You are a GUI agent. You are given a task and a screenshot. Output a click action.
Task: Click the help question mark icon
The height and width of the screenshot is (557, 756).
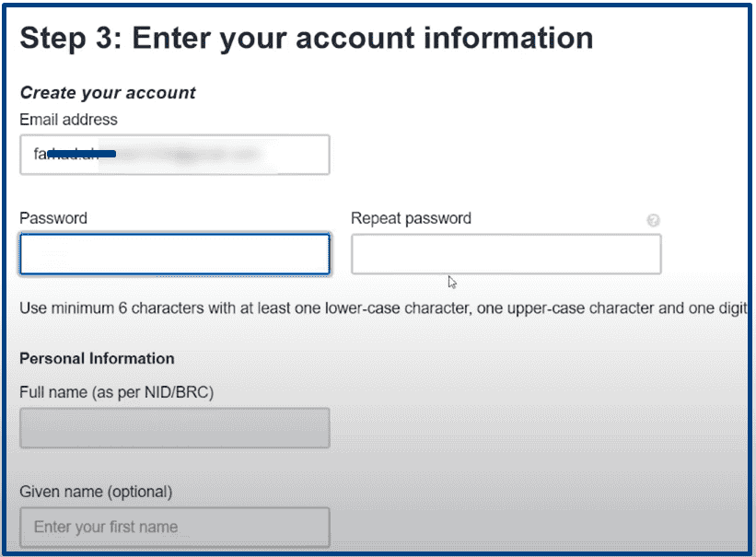coord(653,221)
